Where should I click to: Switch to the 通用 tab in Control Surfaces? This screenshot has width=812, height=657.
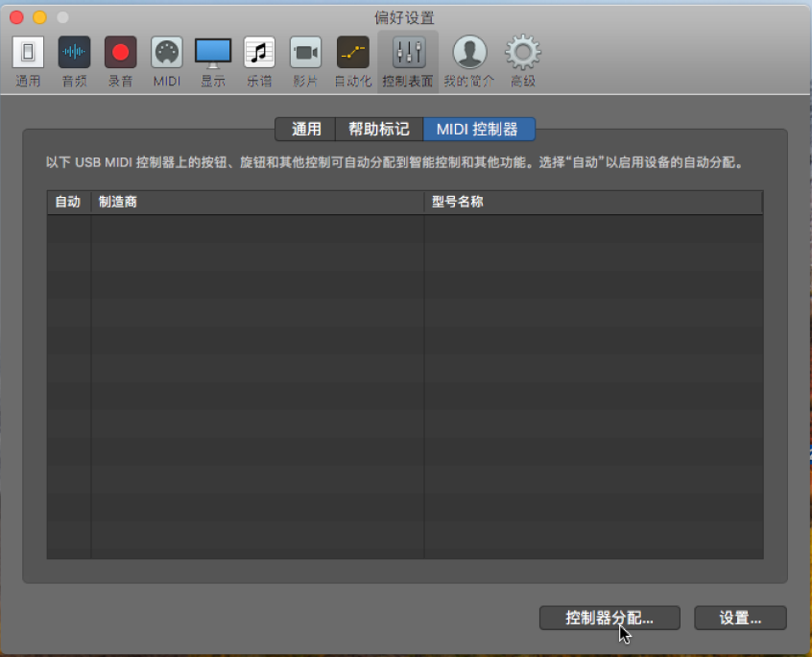[x=306, y=130]
